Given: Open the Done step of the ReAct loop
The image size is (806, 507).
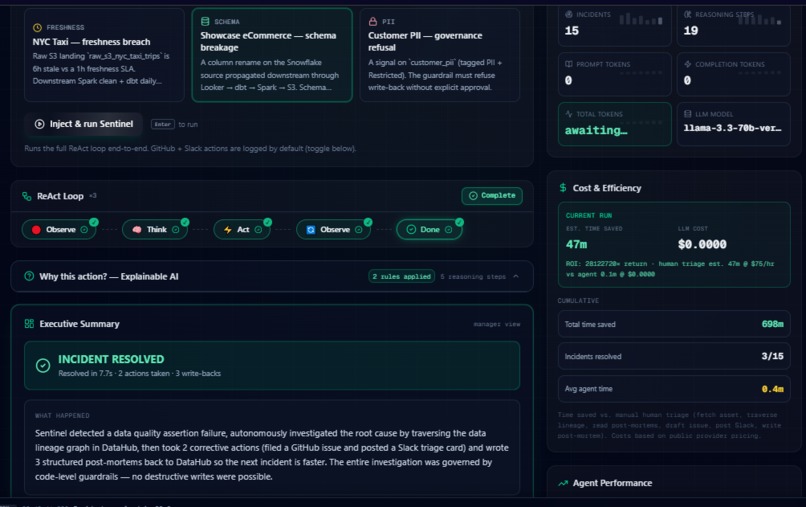Looking at the screenshot, I should tap(429, 229).
